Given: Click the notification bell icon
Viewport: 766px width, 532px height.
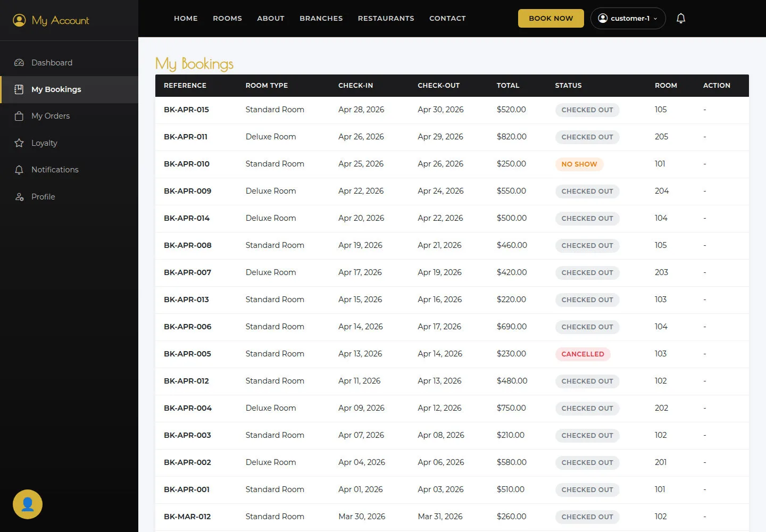Looking at the screenshot, I should coord(681,19).
